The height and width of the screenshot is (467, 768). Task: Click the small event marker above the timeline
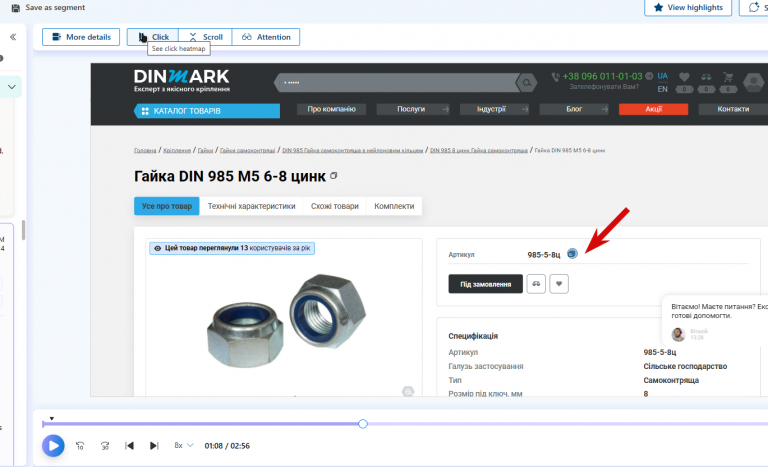[51, 418]
